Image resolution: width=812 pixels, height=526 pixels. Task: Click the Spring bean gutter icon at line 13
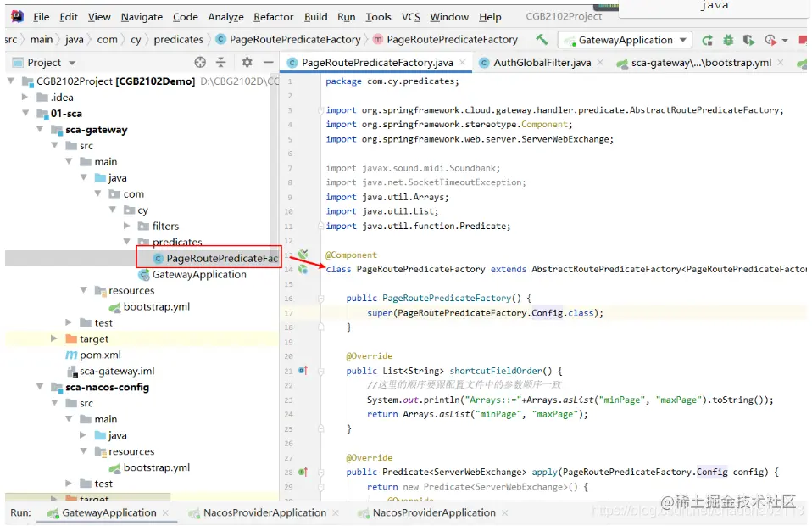point(303,254)
